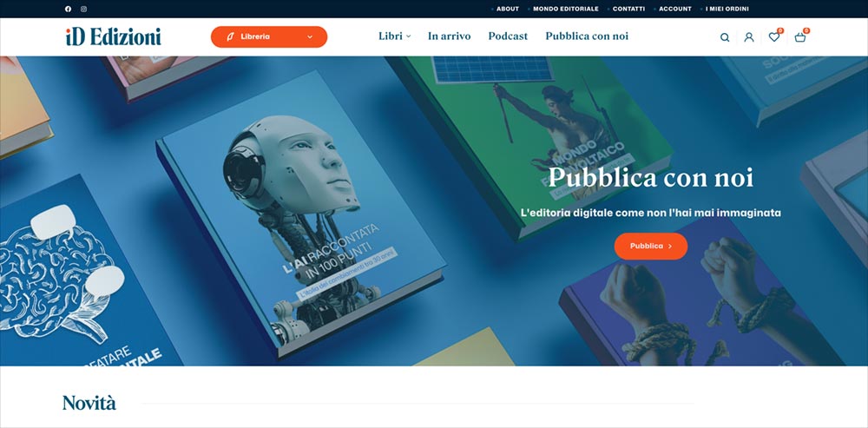
Task: Open the ABOUT link
Action: pos(507,9)
